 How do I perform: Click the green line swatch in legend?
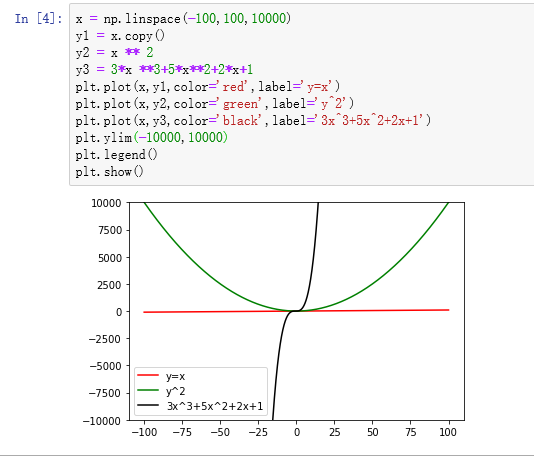click(x=148, y=390)
